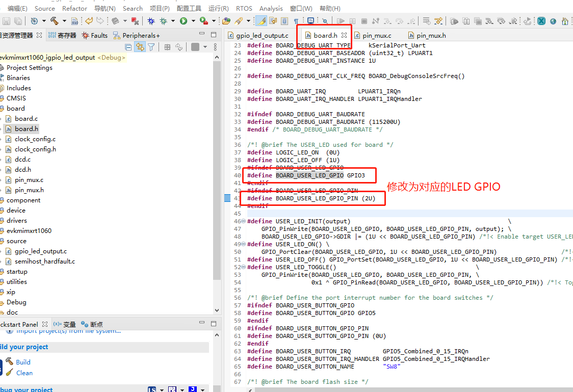Click the blue bug Debug icon

[151, 21]
